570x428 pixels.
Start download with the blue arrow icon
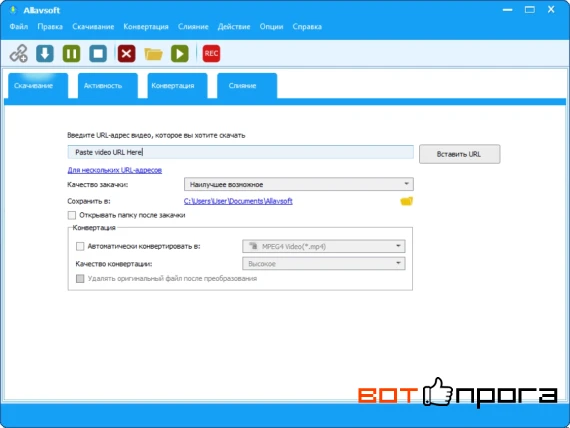45,54
